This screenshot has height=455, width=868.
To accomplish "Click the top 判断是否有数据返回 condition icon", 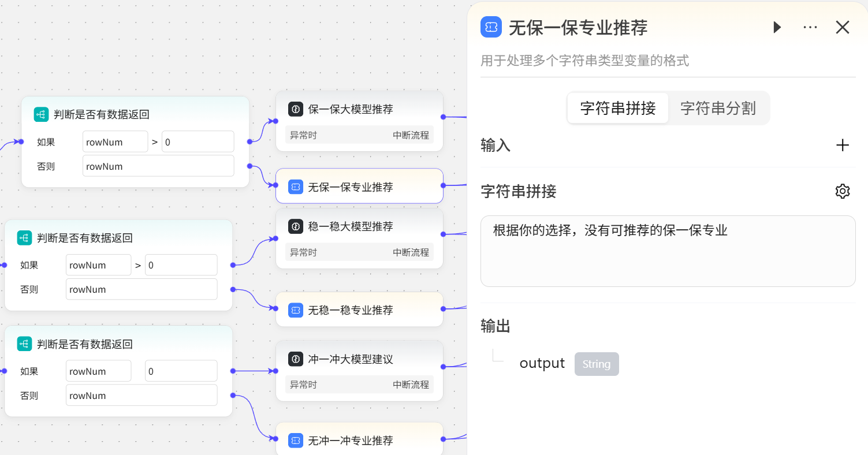I will (41, 114).
